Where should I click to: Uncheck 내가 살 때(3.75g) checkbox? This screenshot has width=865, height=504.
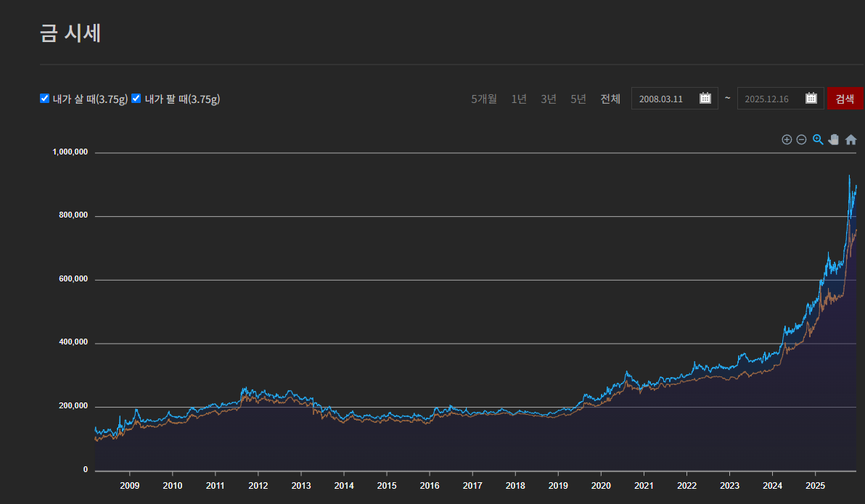tap(45, 98)
